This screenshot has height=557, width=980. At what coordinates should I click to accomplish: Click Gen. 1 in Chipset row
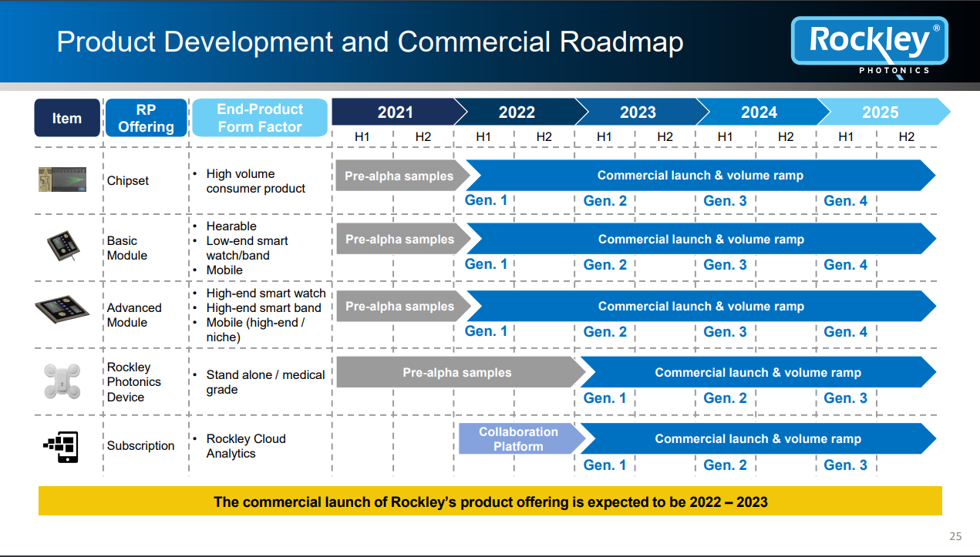tap(487, 200)
